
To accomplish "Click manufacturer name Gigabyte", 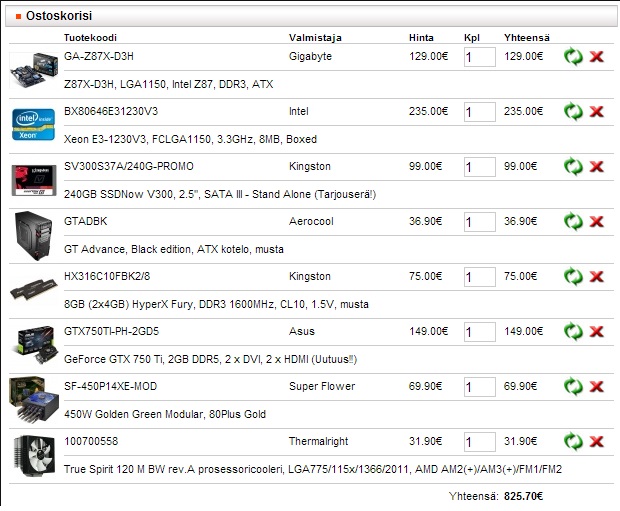I will (310, 57).
